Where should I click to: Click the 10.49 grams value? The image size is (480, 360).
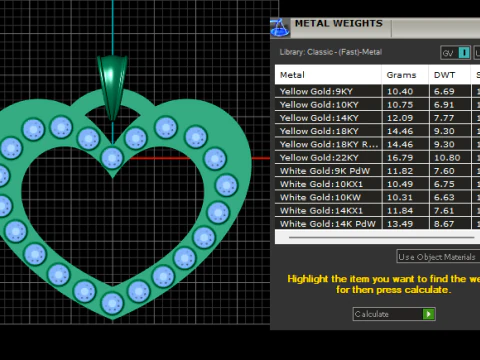(400, 184)
